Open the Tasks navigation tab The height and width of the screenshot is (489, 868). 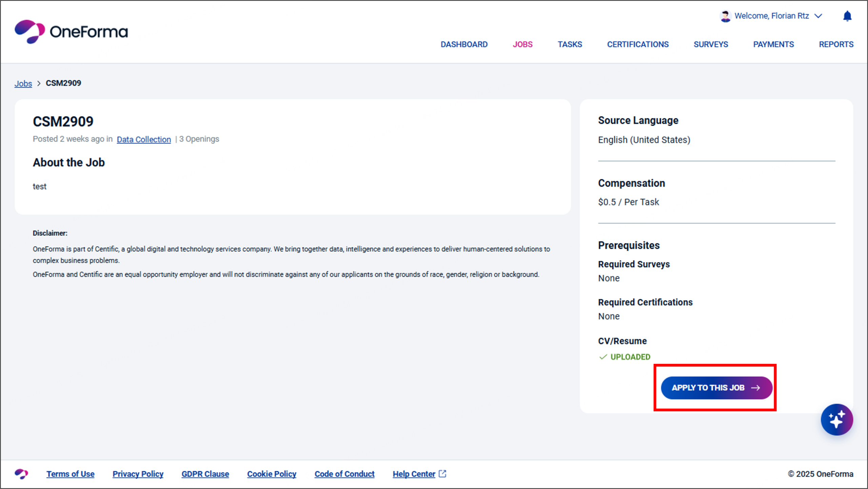pyautogui.click(x=570, y=44)
